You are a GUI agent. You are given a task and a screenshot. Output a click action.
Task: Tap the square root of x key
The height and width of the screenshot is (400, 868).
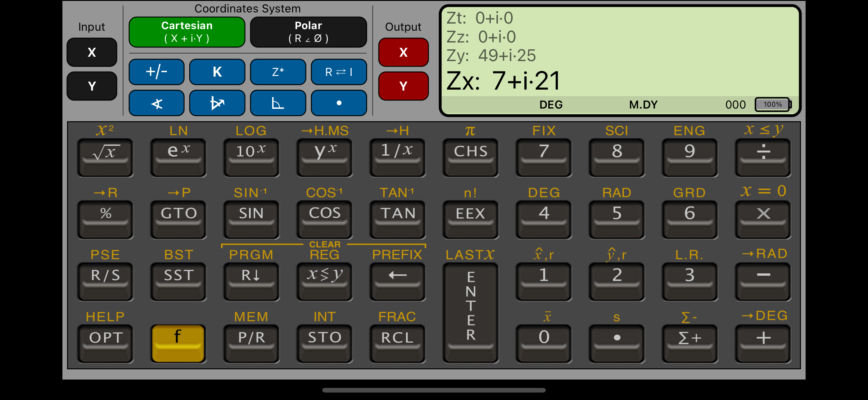106,158
